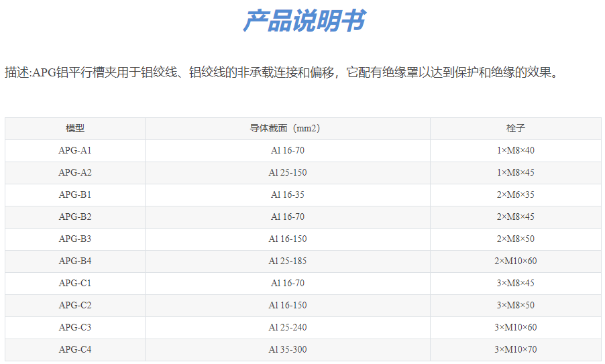
Task: Select the APG-B3 model cell
Action: pyautogui.click(x=75, y=239)
